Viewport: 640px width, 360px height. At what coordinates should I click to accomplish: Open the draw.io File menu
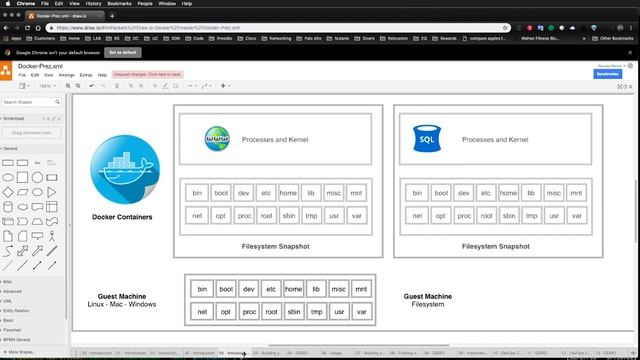point(22,75)
